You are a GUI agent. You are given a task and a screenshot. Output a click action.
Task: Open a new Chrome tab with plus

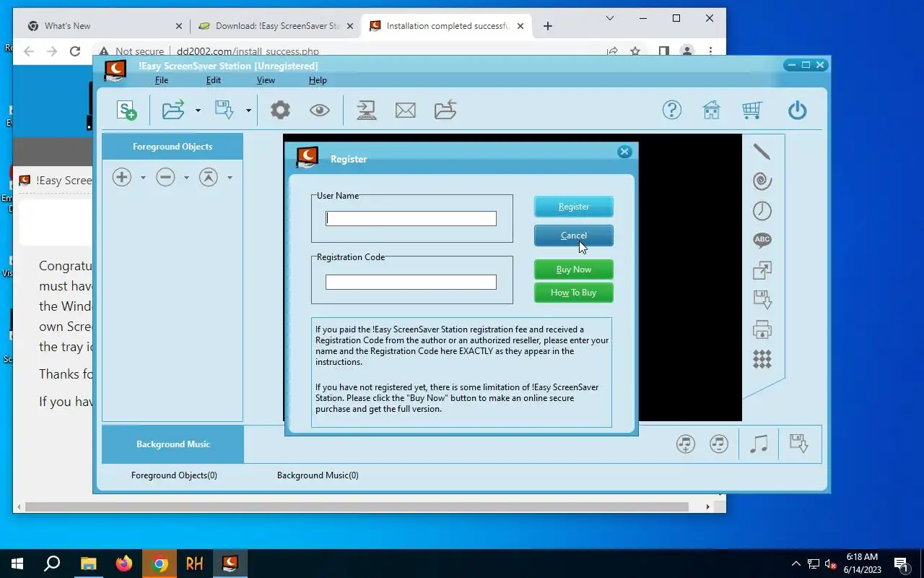[547, 26]
